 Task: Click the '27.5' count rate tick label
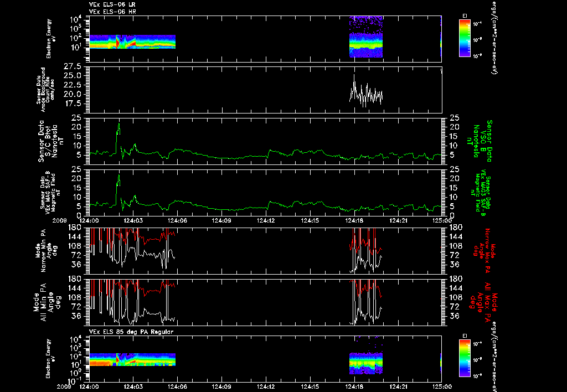coord(73,66)
